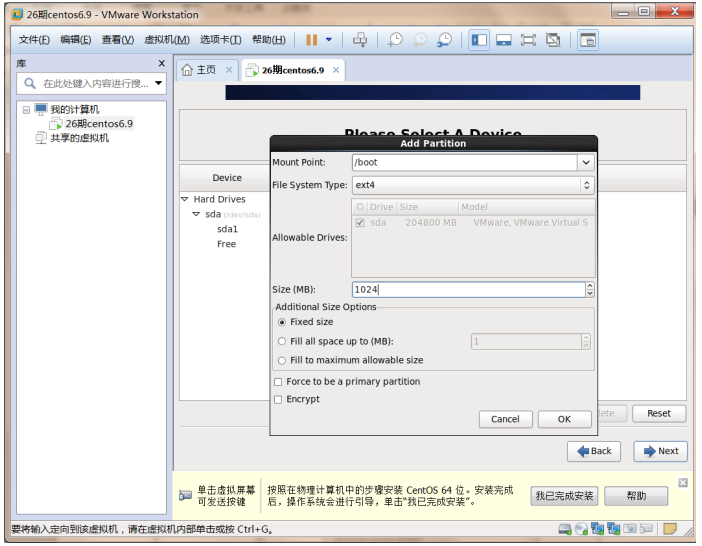
Task: Open the 文件(F) menu
Action: [x=34, y=40]
